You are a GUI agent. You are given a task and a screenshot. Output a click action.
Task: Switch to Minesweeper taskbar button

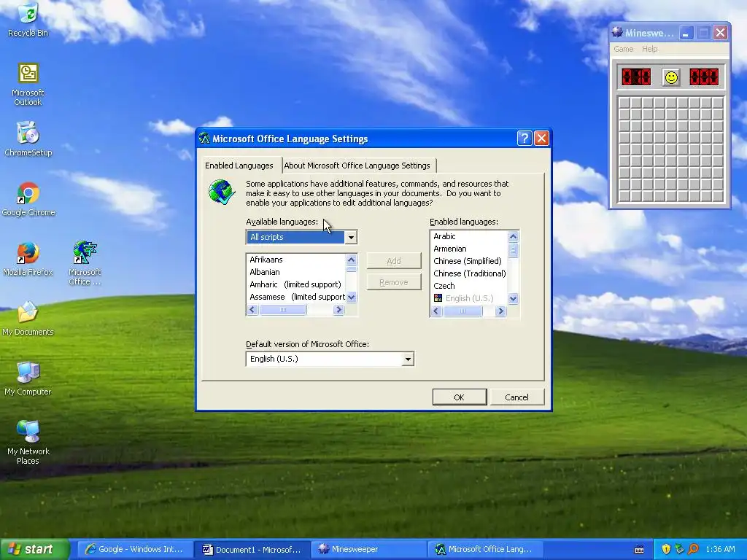[x=369, y=549]
